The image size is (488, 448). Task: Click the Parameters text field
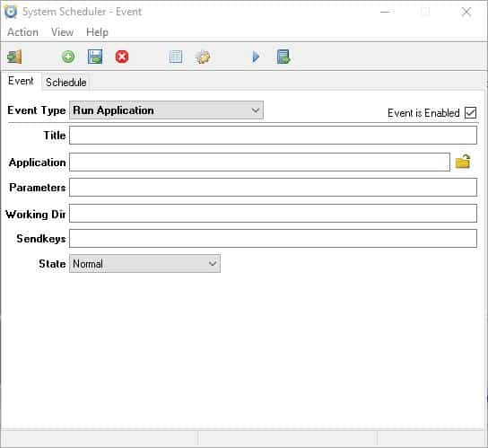point(273,188)
